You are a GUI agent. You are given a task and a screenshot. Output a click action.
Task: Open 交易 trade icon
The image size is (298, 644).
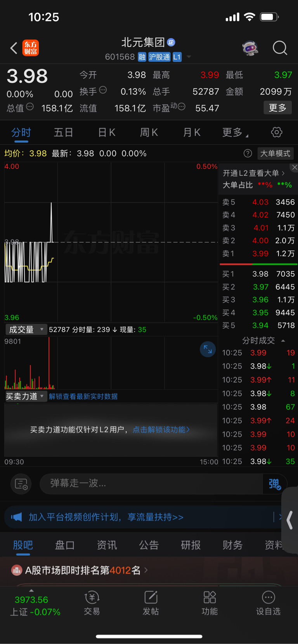tap(92, 603)
